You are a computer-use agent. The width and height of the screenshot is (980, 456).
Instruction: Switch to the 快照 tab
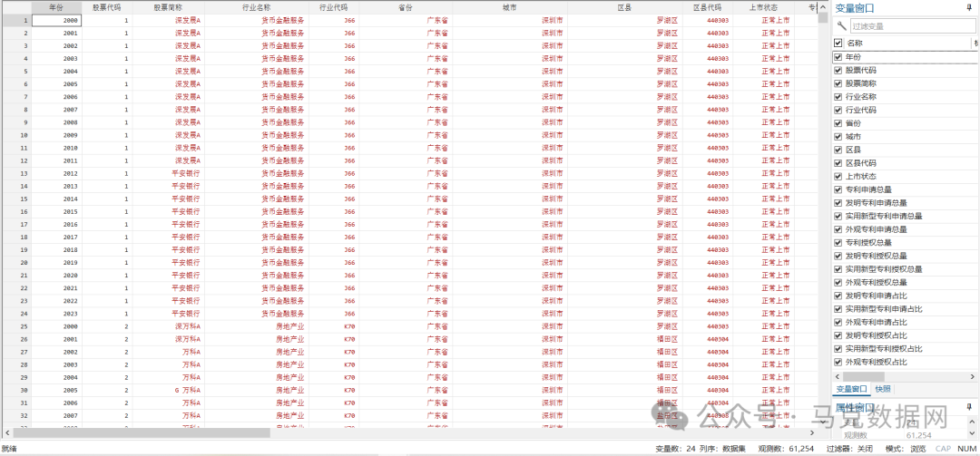click(x=883, y=389)
